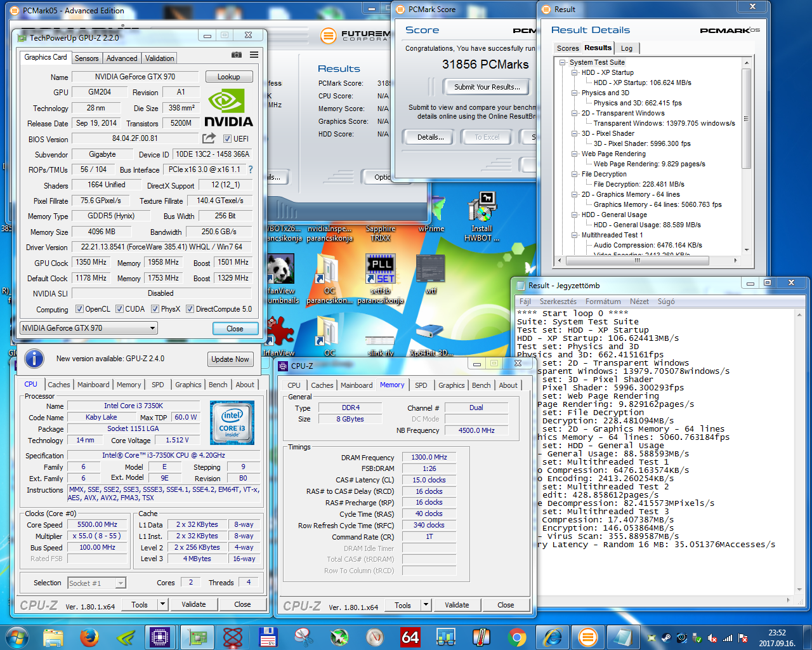This screenshot has width=812, height=650.
Task: Click Submit Your Results button
Action: tap(487, 87)
